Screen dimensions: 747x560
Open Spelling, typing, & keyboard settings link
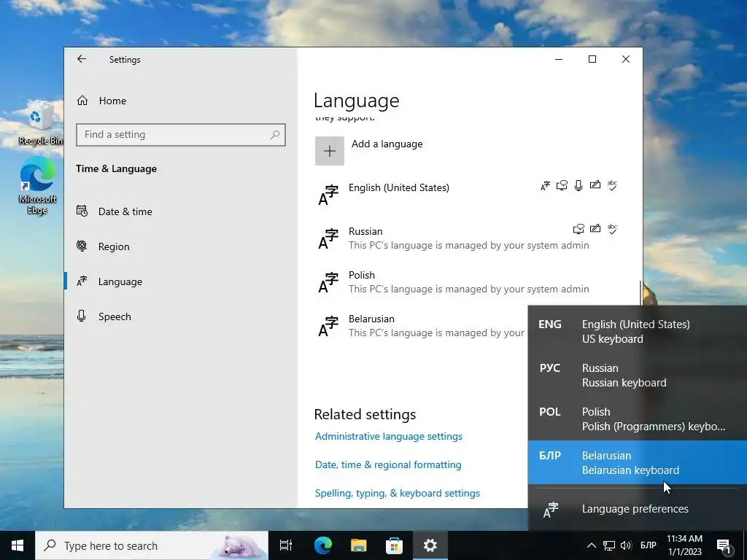click(x=398, y=494)
